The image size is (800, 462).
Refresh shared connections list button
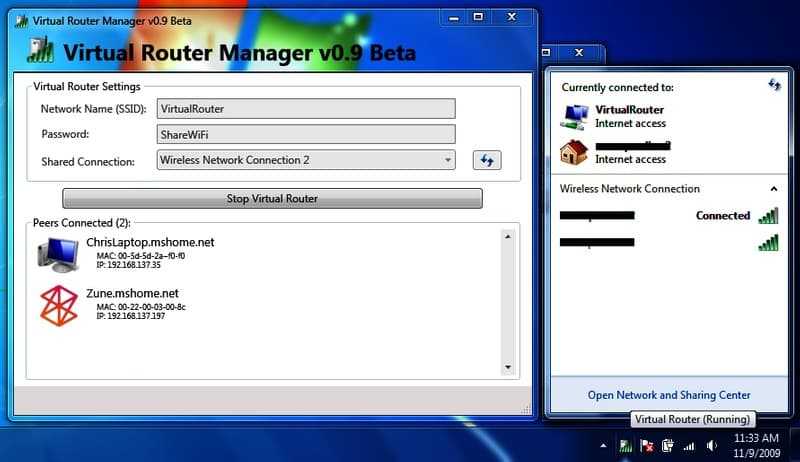[487, 160]
